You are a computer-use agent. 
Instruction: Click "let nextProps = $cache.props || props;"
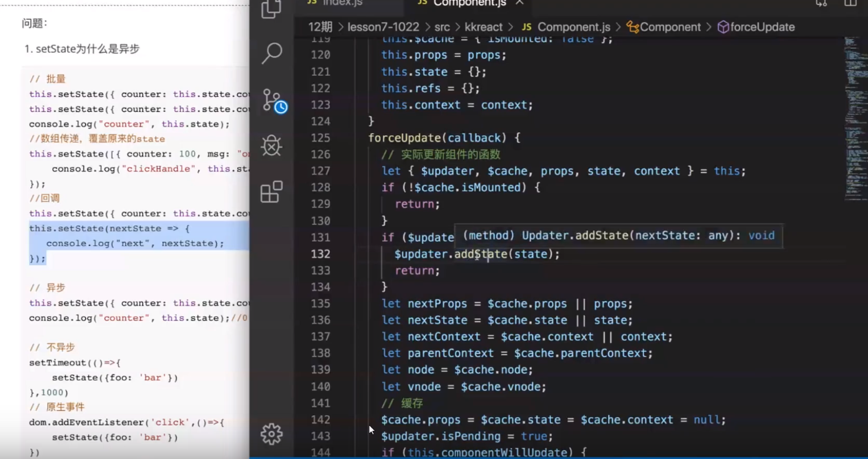[507, 304]
